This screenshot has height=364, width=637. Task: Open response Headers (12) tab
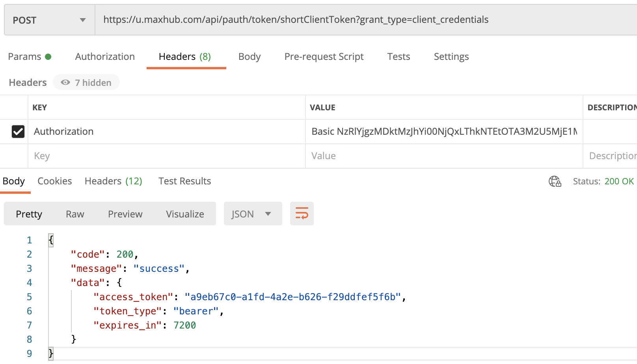(x=113, y=181)
